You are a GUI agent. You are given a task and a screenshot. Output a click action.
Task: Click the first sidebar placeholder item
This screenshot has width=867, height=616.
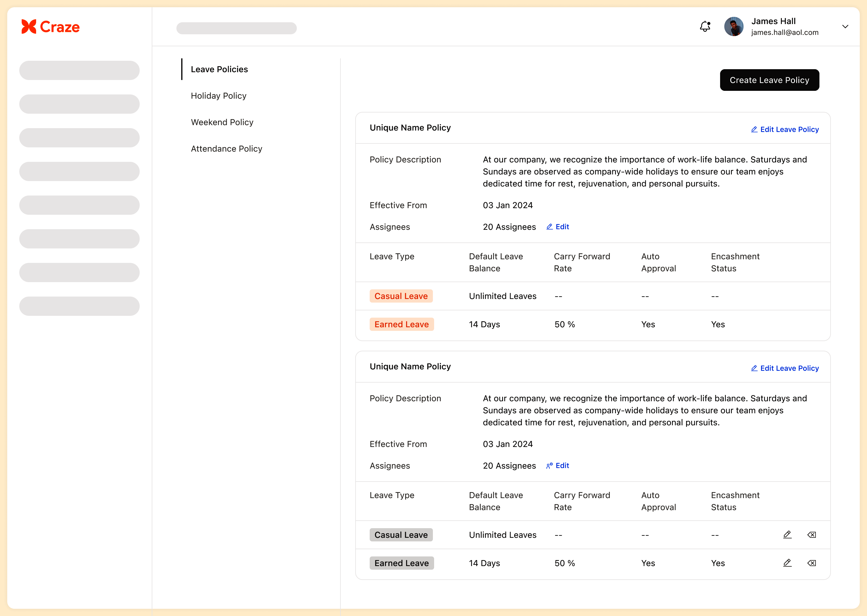coord(79,70)
